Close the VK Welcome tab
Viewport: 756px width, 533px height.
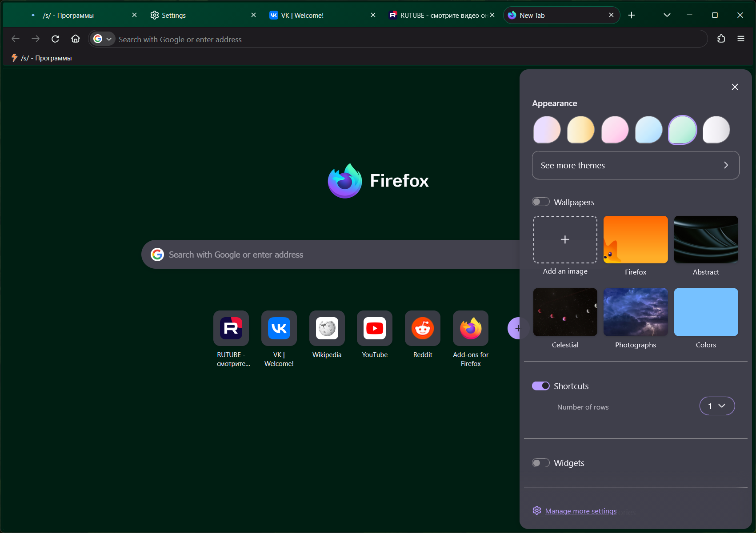coord(373,15)
